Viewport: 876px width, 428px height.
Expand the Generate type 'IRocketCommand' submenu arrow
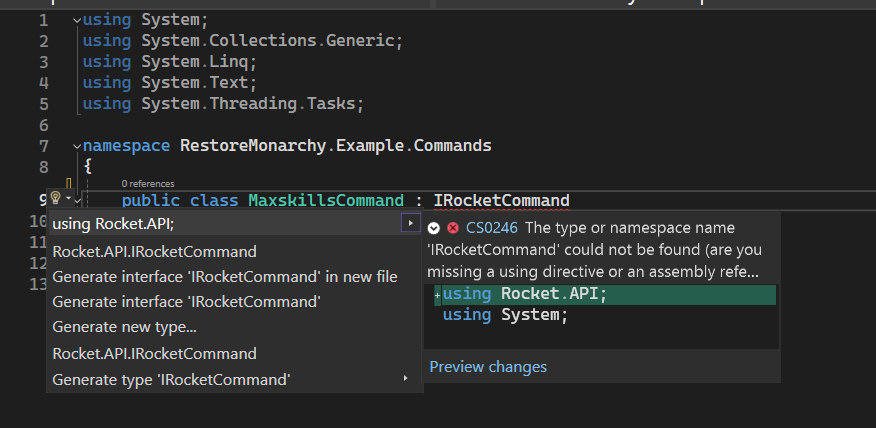coord(405,378)
